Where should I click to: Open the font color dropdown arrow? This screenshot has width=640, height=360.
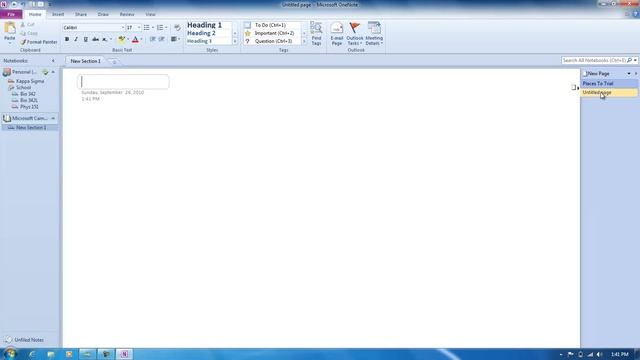[x=142, y=39]
